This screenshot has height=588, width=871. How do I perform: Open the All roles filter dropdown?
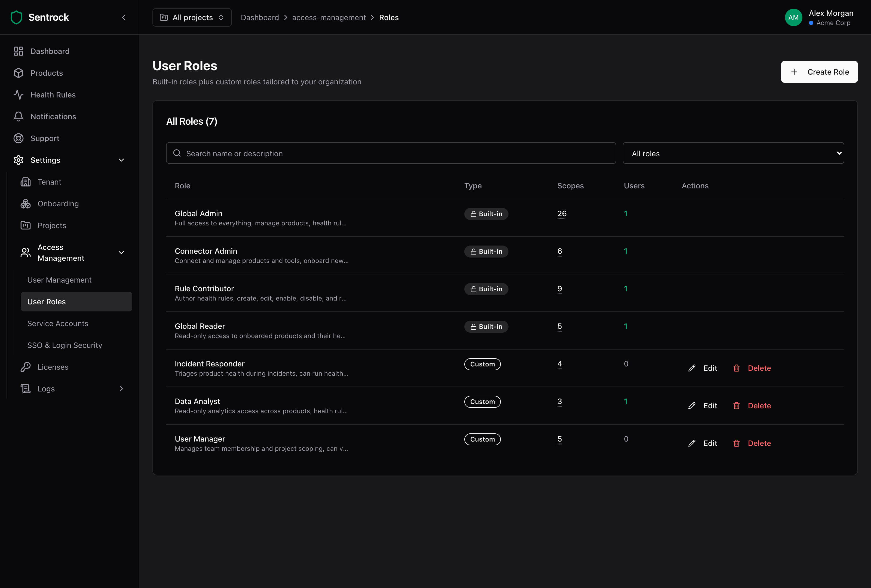point(733,153)
